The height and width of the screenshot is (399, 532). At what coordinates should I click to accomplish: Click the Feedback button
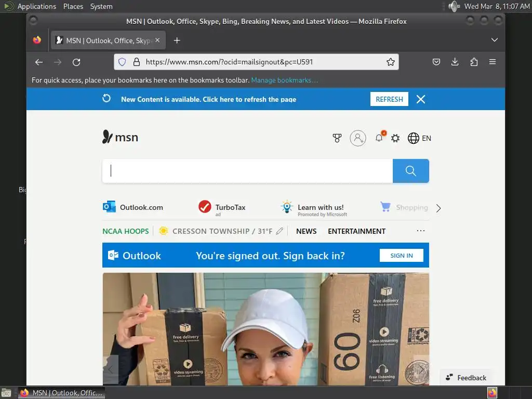tap(466, 378)
